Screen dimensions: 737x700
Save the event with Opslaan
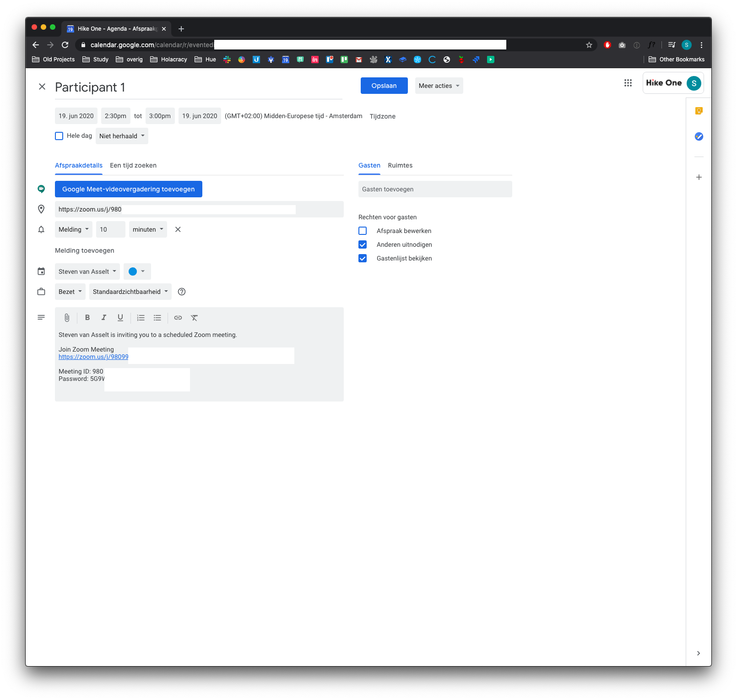[384, 86]
